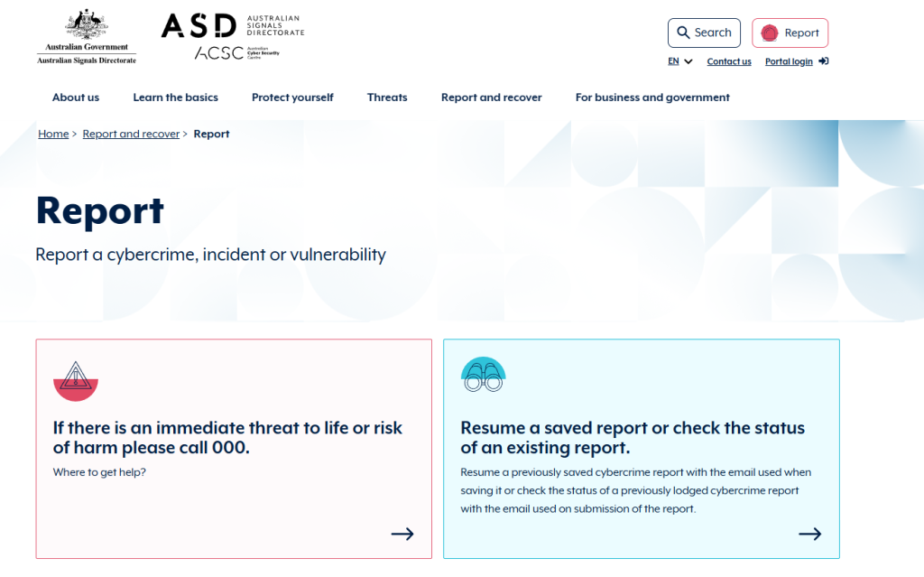Click the arrow in the emergency card
The width and height of the screenshot is (924, 577).
[402, 534]
